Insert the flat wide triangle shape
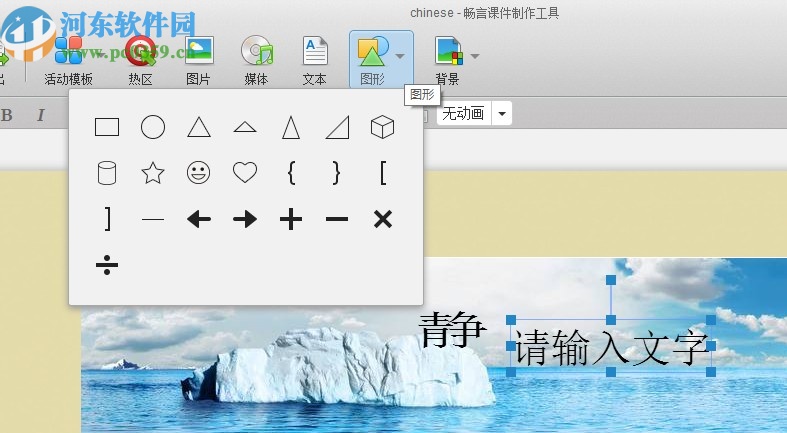Viewport: 787px width, 433px height. click(245, 127)
